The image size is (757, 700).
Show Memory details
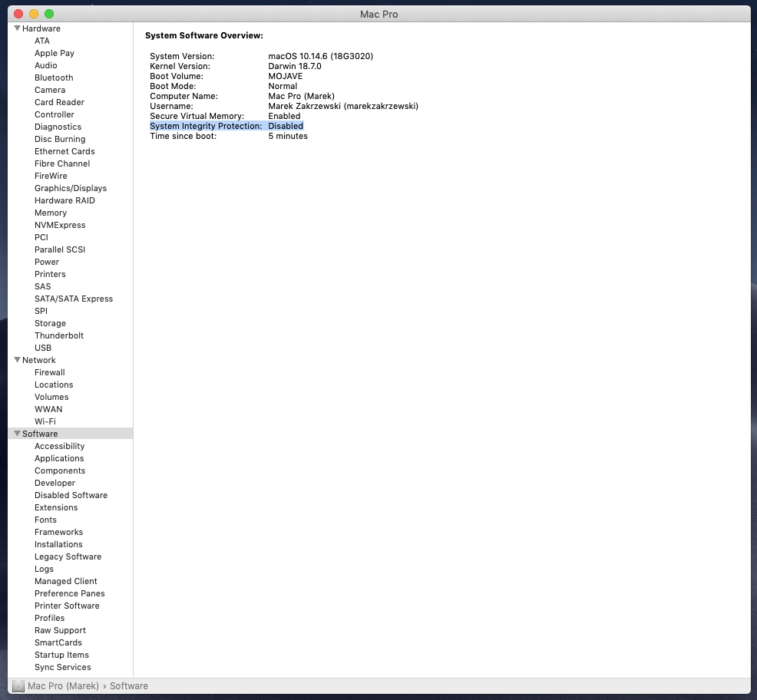click(x=51, y=213)
